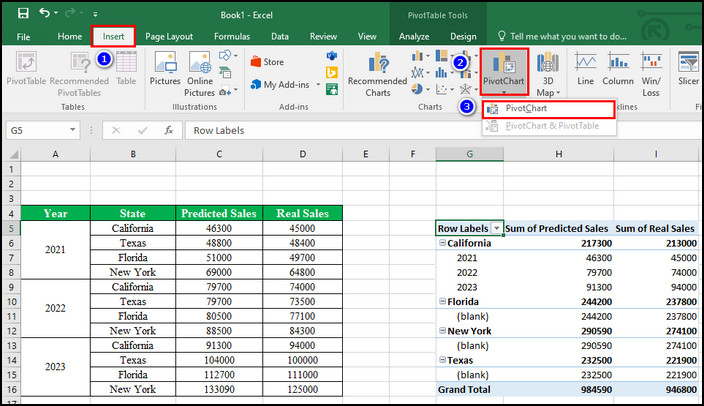Open Customize Quick Access Toolbar dropdown

95,14
